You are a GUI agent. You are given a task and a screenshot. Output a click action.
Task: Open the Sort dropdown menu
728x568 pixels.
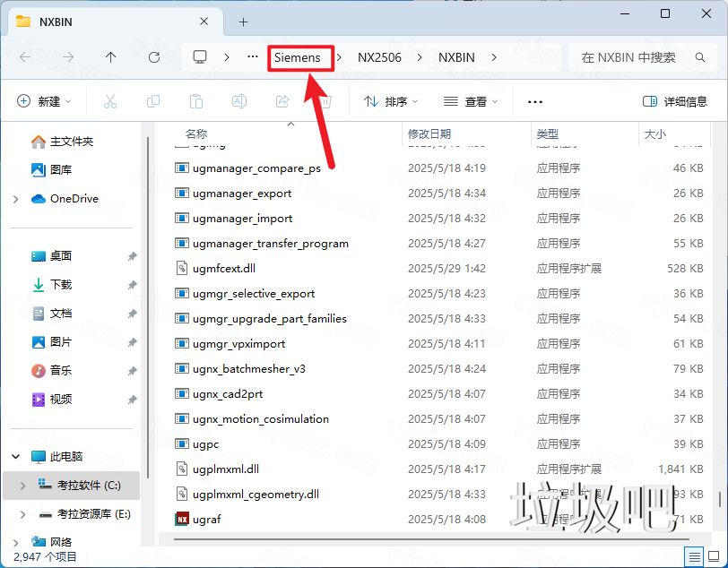[391, 102]
